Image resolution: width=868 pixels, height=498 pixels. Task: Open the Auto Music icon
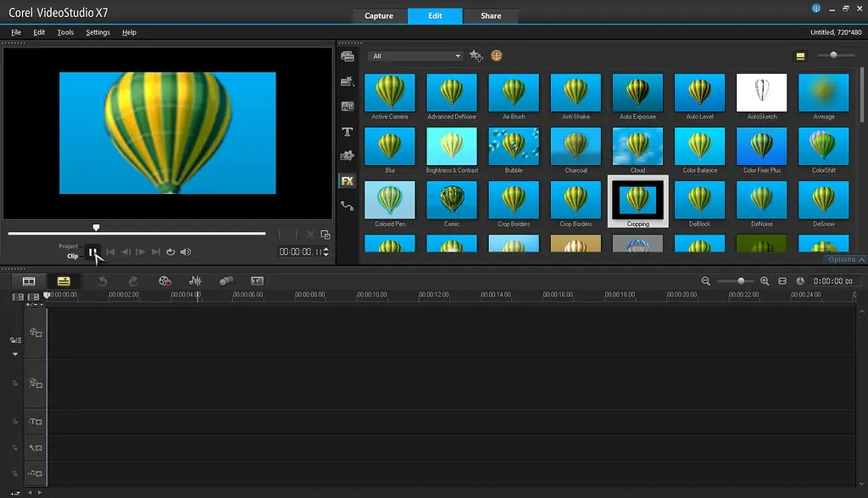pos(225,281)
